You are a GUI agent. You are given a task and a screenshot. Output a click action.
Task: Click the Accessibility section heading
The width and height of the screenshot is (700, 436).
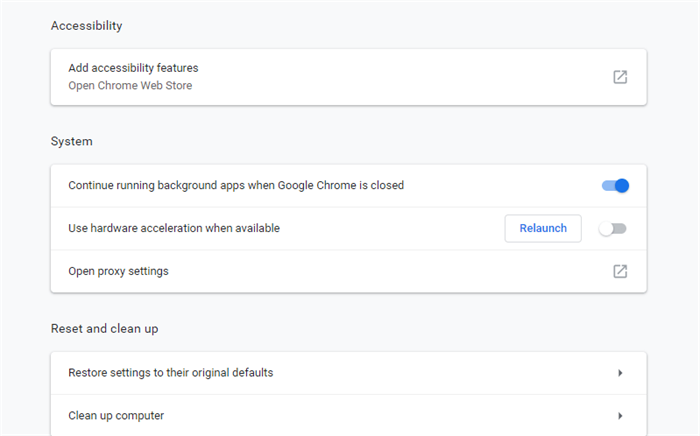click(x=86, y=26)
